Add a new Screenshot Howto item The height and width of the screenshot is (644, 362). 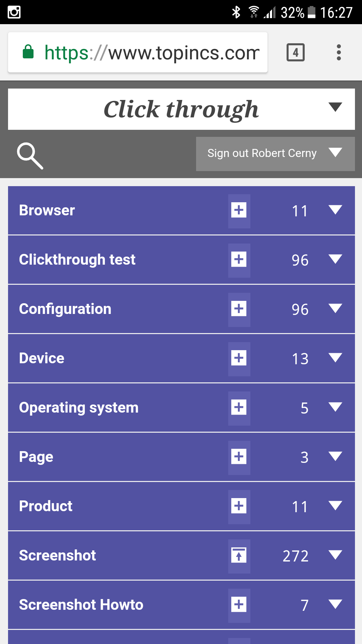pyautogui.click(x=239, y=605)
